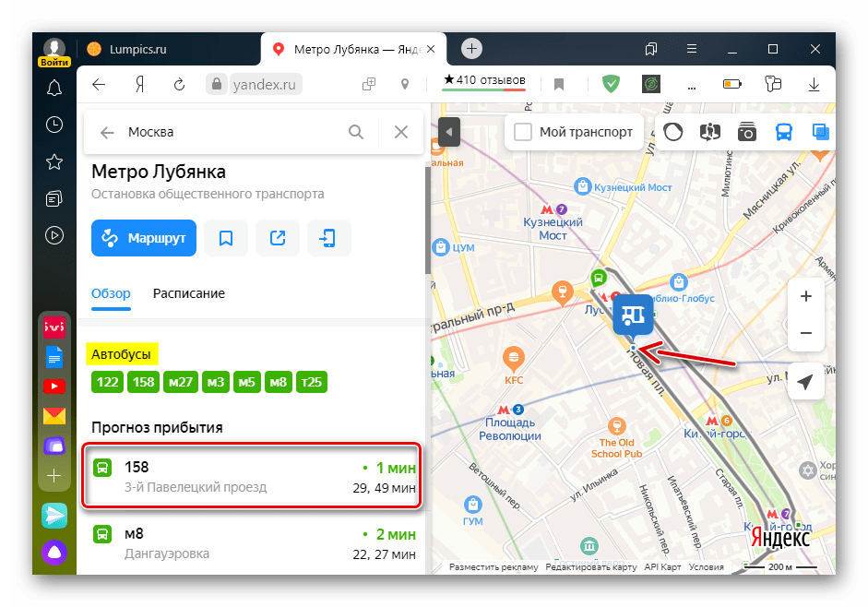
Task: Zoom in the map with plus button
Action: pos(806,297)
